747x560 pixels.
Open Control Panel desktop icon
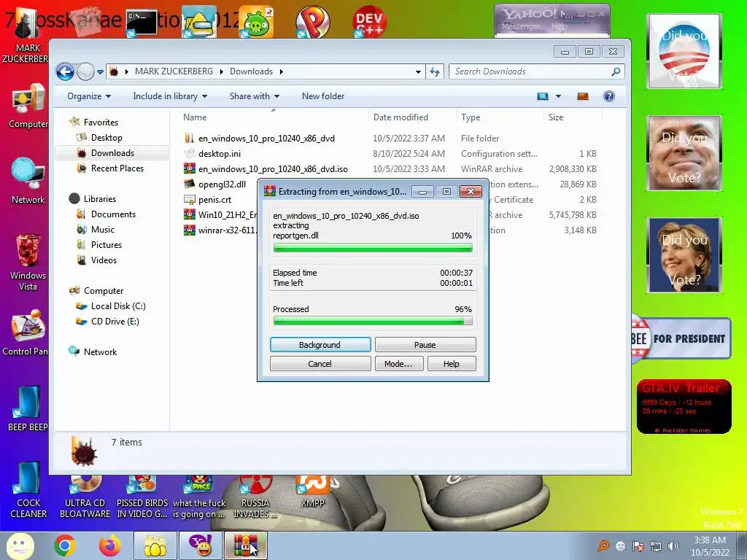point(26,333)
